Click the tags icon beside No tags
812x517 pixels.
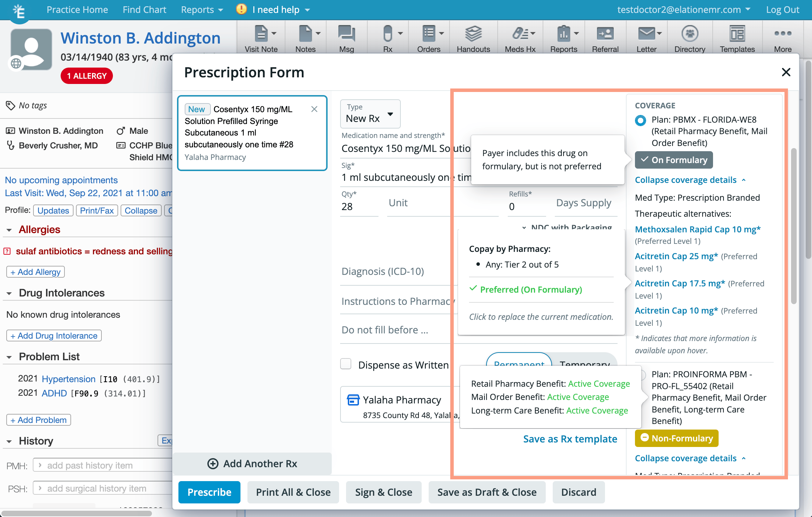click(x=10, y=105)
